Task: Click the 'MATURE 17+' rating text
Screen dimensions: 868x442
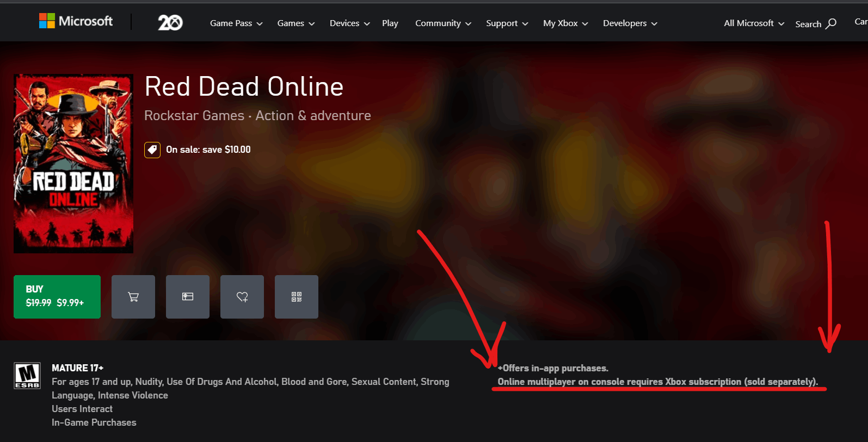Action: 77,368
